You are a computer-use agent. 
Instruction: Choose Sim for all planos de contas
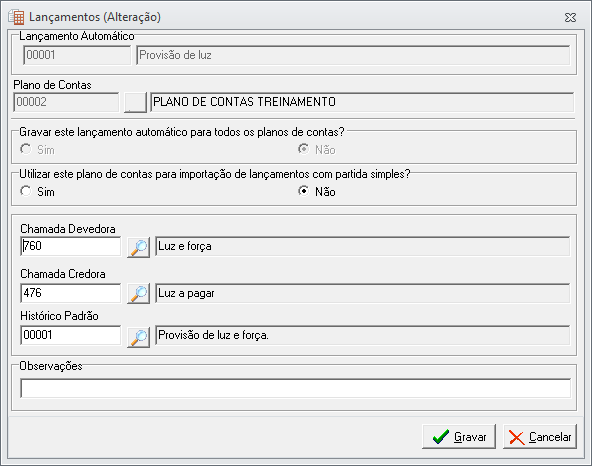click(26, 149)
